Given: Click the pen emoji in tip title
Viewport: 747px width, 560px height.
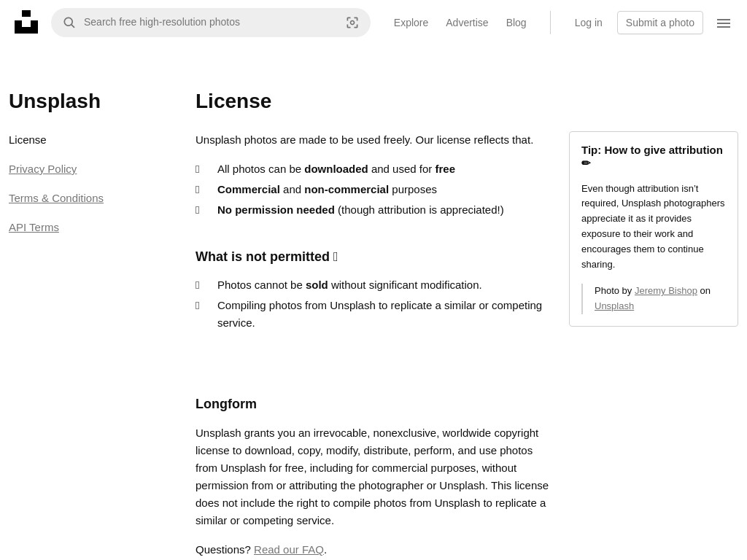Looking at the screenshot, I should click(586, 163).
